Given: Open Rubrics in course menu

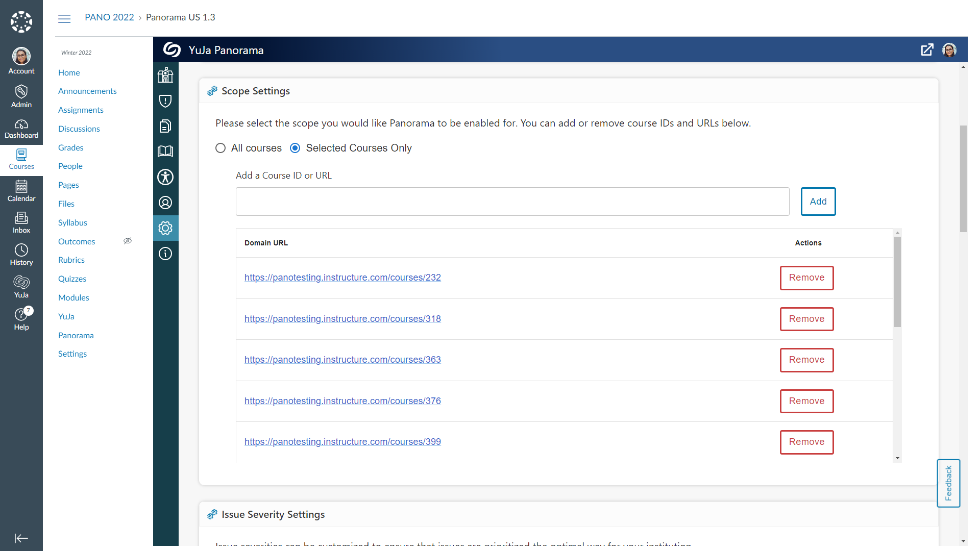Looking at the screenshot, I should tap(71, 260).
